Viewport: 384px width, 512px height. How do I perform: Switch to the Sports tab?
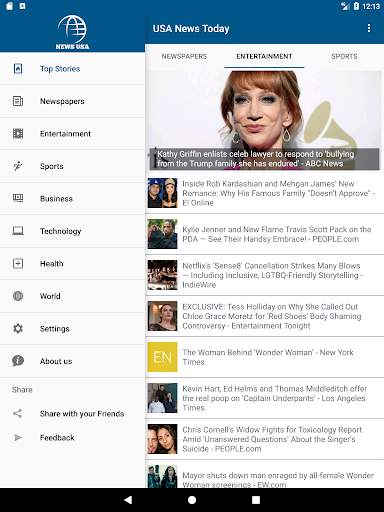point(344,56)
